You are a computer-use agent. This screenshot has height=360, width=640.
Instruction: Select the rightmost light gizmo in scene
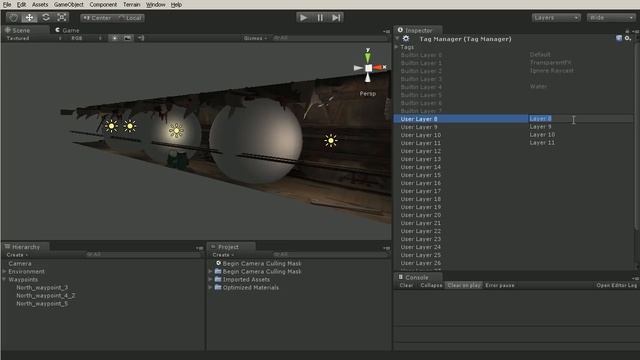point(331,140)
